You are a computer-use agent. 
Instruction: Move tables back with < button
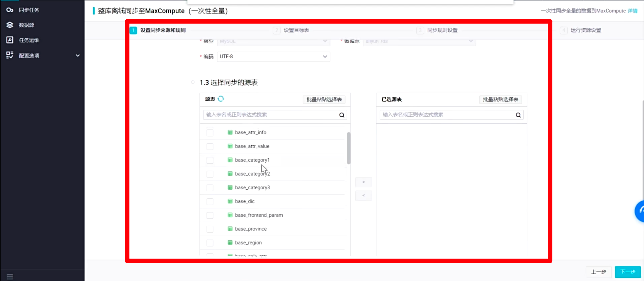coord(363,195)
